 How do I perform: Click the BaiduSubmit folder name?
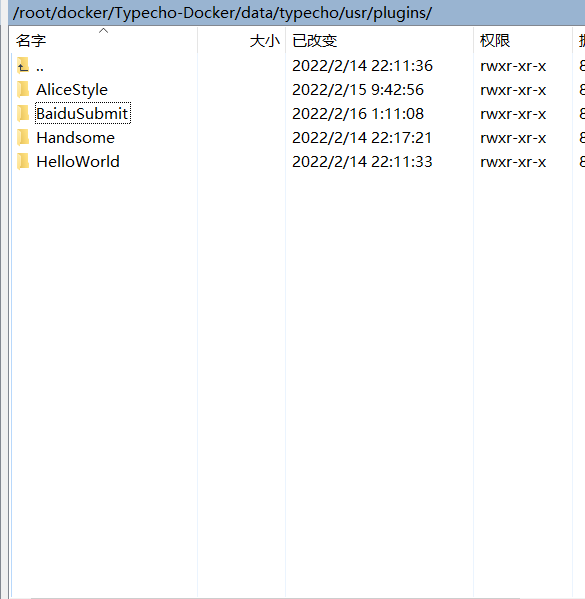pyautogui.click(x=82, y=113)
